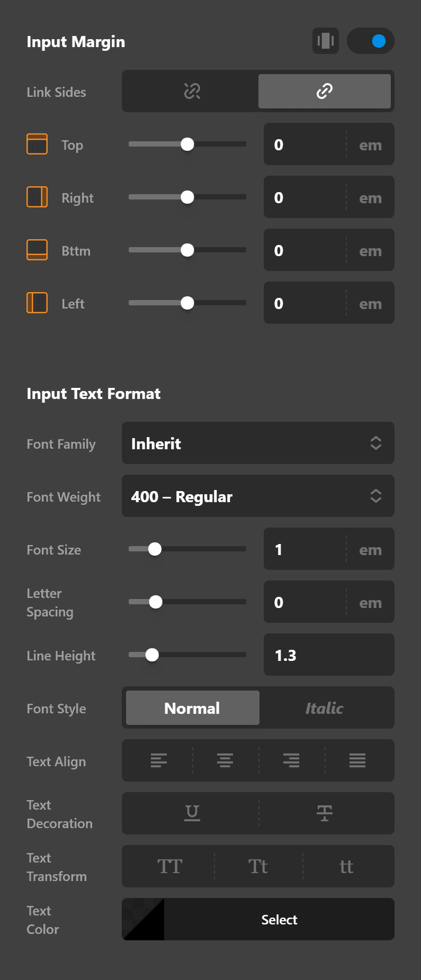Switch Font Style to Normal
Image resolution: width=421 pixels, height=980 pixels.
[192, 707]
